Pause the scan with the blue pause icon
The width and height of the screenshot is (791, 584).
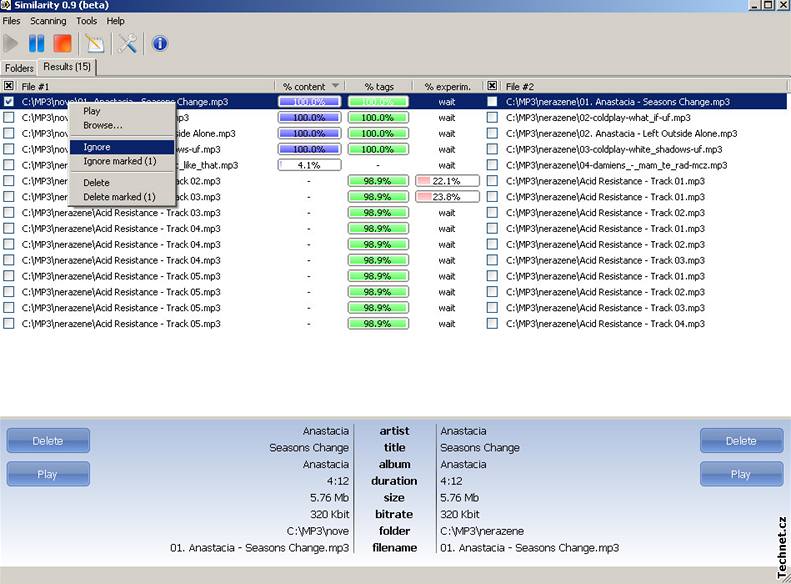37,43
